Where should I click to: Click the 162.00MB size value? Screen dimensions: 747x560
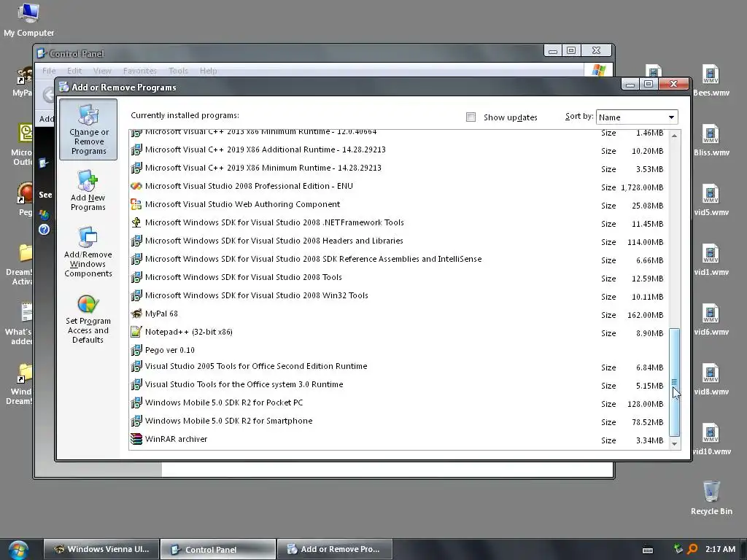coord(645,315)
